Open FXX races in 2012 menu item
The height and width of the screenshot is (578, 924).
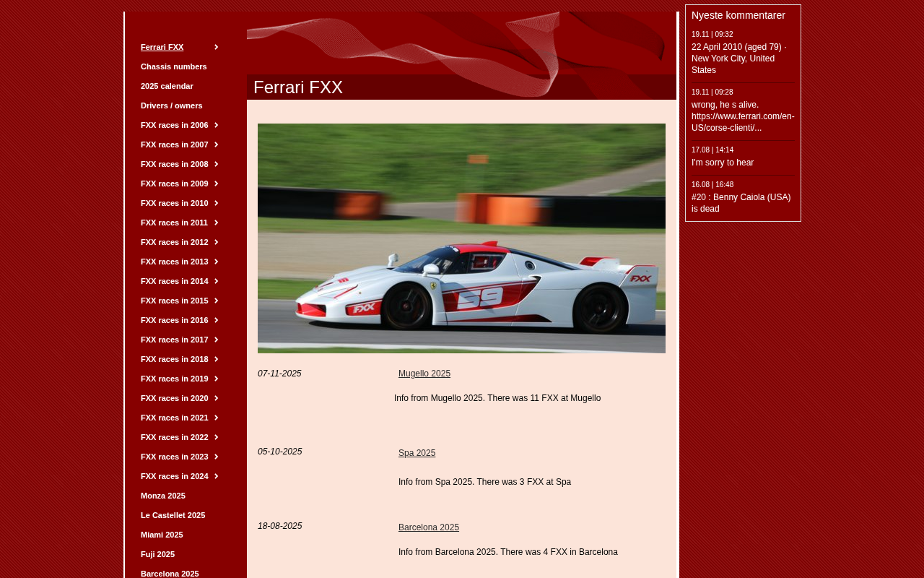point(174,242)
